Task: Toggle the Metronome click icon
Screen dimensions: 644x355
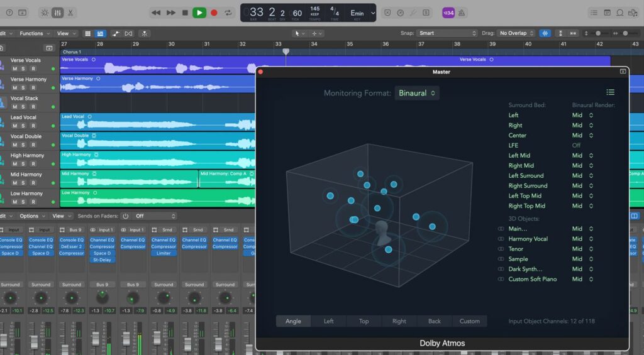Action: click(x=462, y=13)
